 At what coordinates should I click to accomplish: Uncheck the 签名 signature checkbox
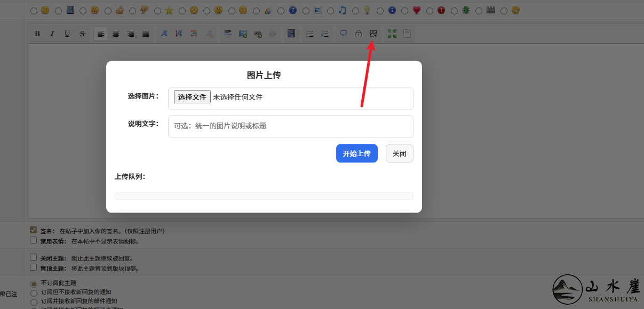click(33, 230)
